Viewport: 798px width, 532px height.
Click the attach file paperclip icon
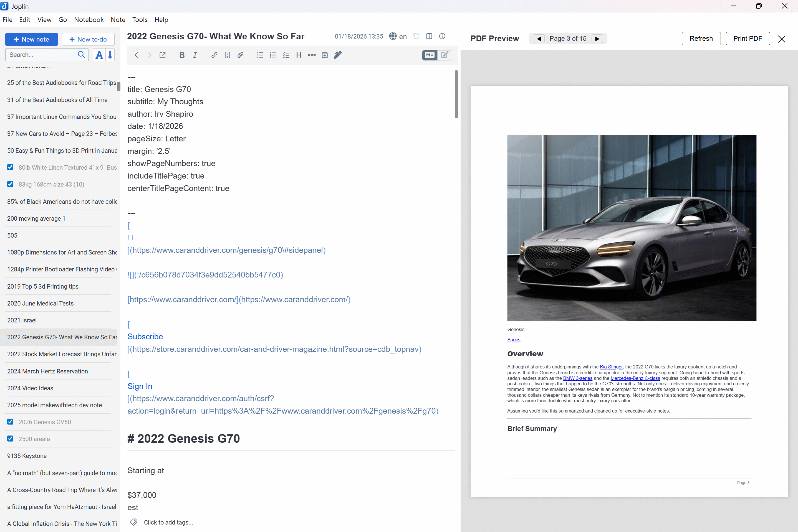pyautogui.click(x=240, y=55)
